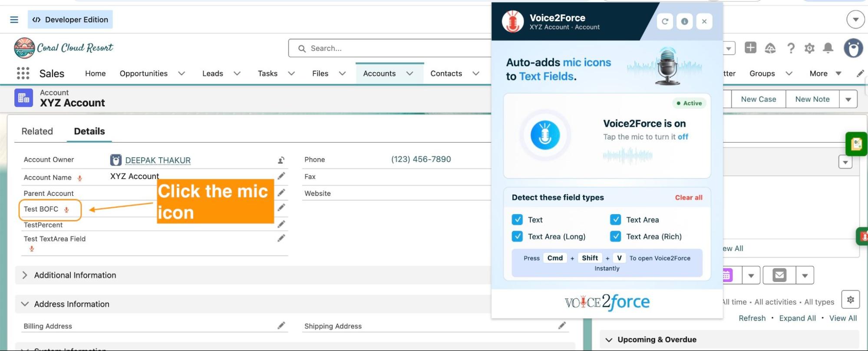Open the Help question mark icon
Screen dimensions: 868x351
coord(791,48)
